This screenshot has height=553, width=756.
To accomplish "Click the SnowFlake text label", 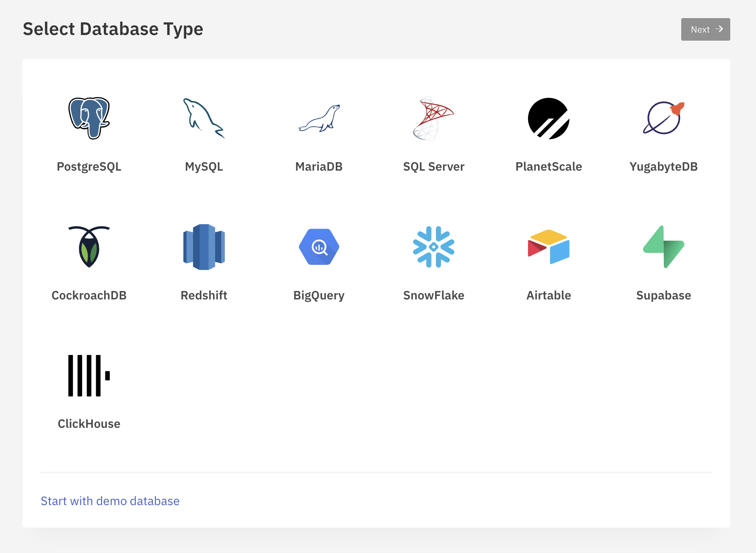I will pos(433,295).
